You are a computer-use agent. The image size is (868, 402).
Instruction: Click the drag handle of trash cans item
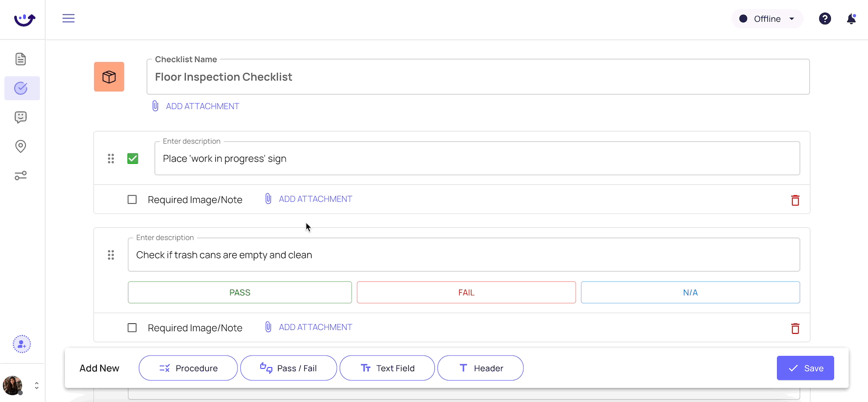(111, 255)
